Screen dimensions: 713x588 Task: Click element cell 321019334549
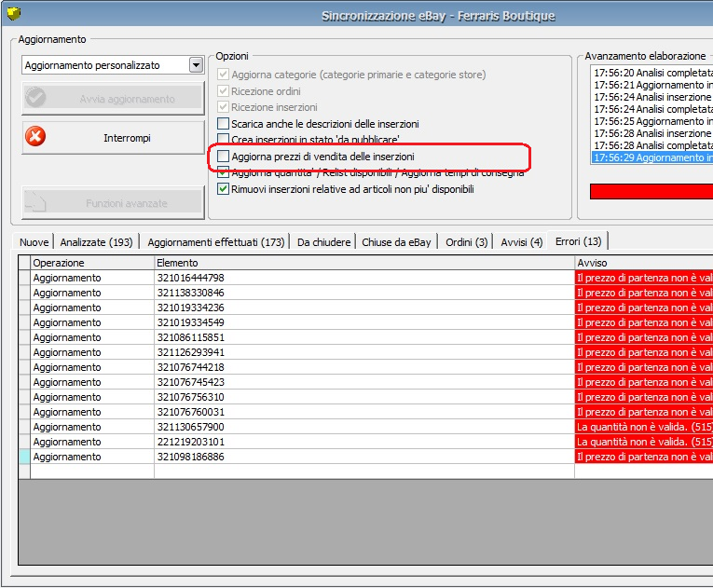(364, 322)
